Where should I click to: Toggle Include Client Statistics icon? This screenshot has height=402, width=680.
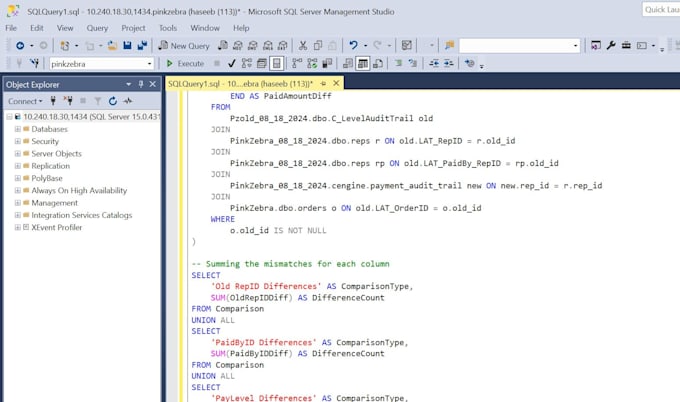[327, 63]
